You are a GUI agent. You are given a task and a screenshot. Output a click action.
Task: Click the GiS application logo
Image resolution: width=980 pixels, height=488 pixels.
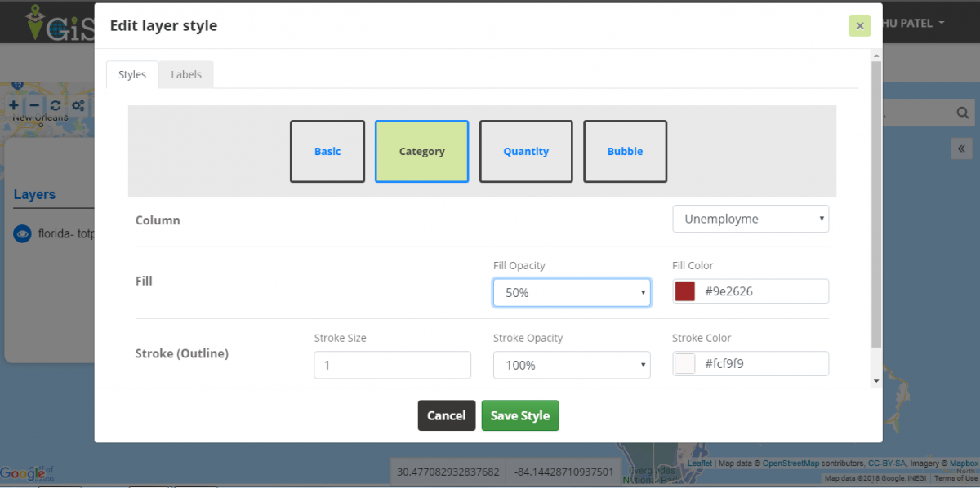pos(49,22)
